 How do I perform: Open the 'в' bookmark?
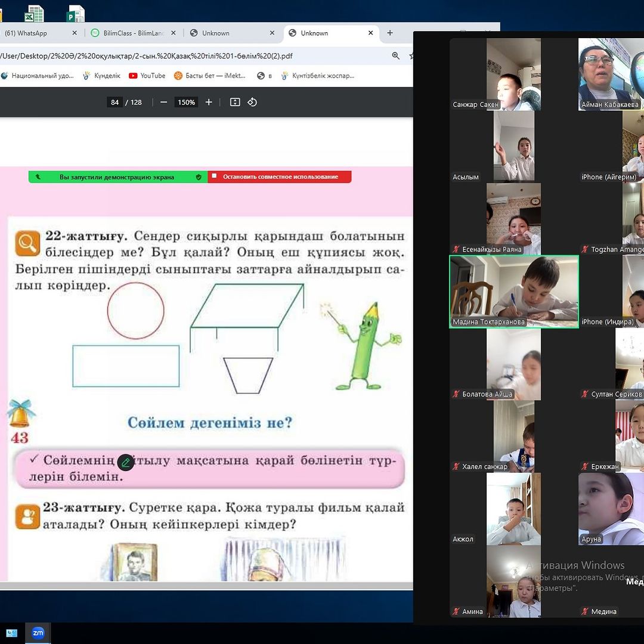(265, 76)
